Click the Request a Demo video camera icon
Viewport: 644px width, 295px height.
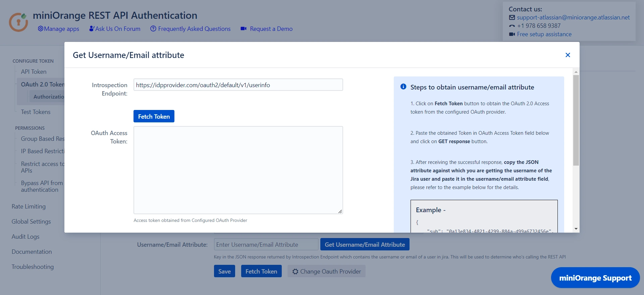[x=244, y=29]
